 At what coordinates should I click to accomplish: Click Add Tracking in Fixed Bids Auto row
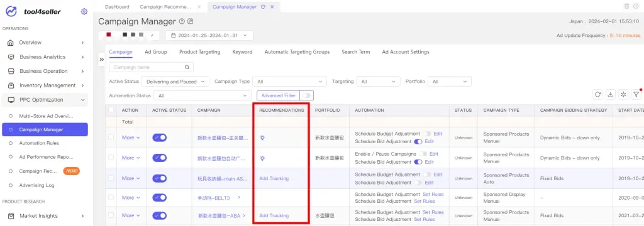[274, 178]
